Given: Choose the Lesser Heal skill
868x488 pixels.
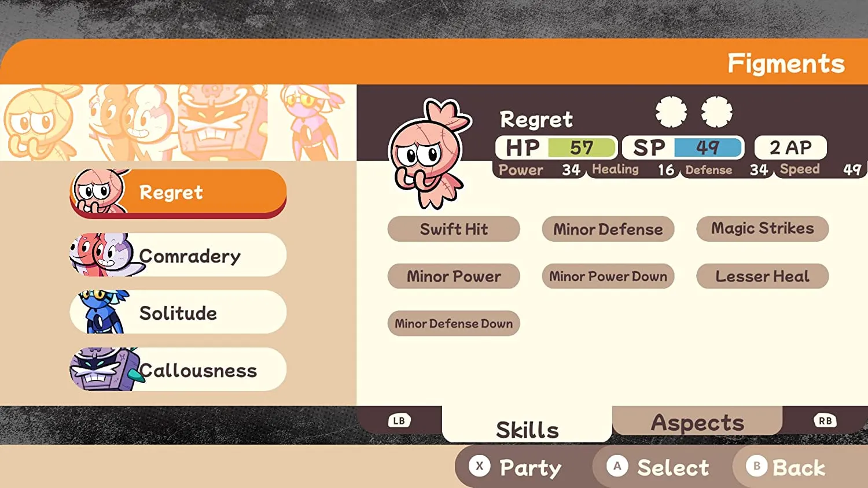Looking at the screenshot, I should point(763,276).
